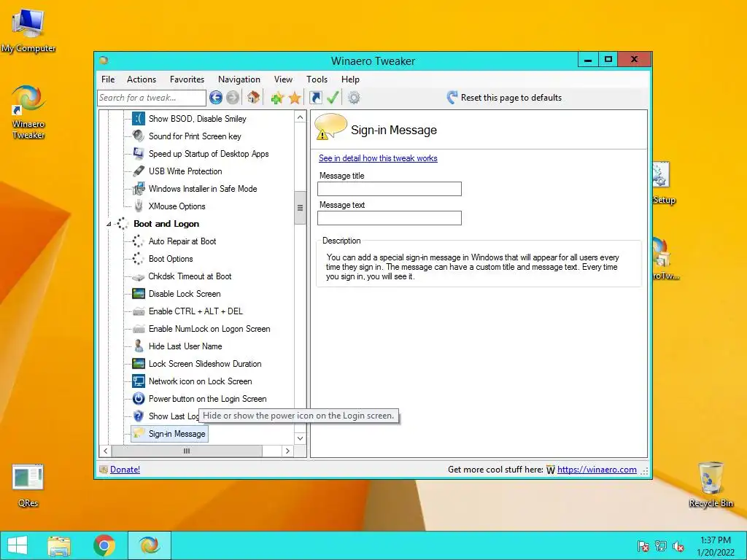This screenshot has width=747, height=560.
Task: Click the horizontal scrollbar left arrow
Action: (x=105, y=451)
